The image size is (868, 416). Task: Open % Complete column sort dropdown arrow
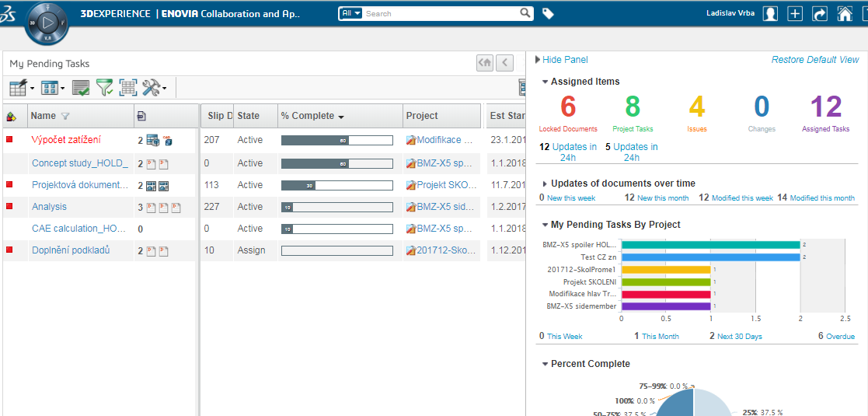pyautogui.click(x=341, y=117)
